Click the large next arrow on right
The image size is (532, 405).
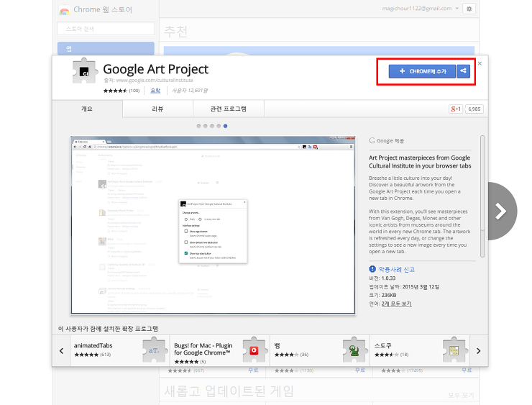pos(502,211)
